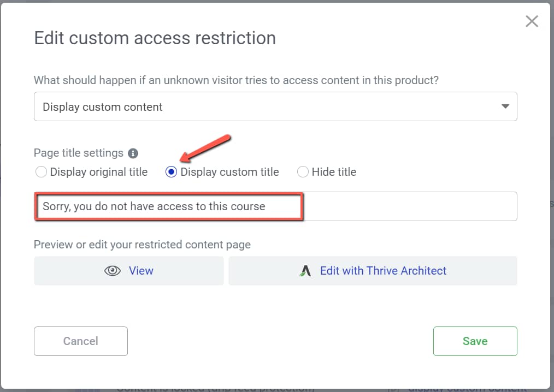Select the 'Display original title' radio button
Screen dimensions: 554x392
(x=41, y=172)
